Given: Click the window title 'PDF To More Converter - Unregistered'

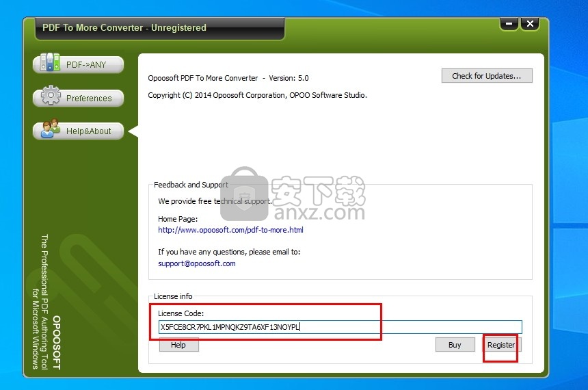Looking at the screenshot, I should (124, 28).
